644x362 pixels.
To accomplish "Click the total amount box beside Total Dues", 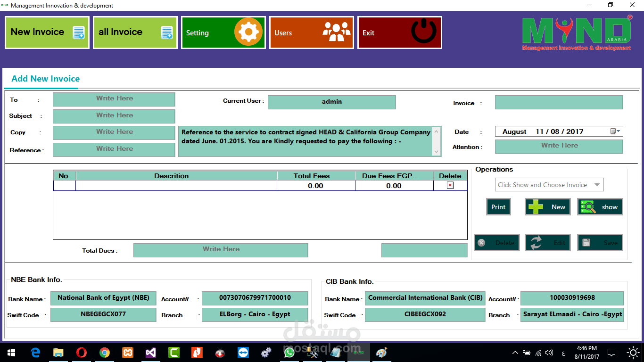I will tap(424, 250).
